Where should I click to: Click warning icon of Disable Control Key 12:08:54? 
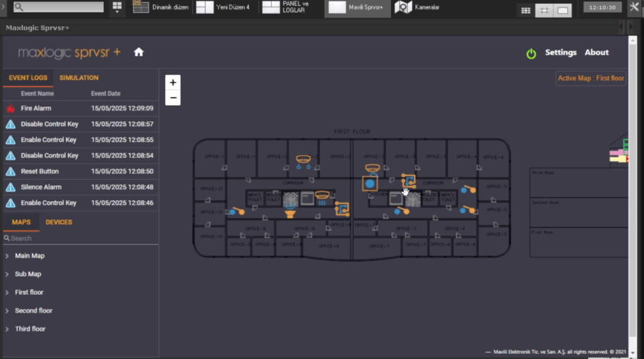click(x=11, y=156)
